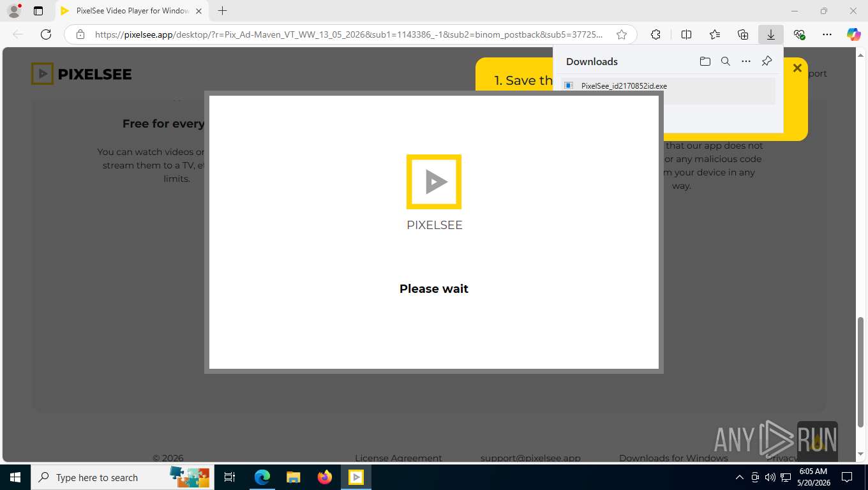Open the Favorites list icon
Image resolution: width=868 pixels, height=490 pixels.
tap(715, 34)
